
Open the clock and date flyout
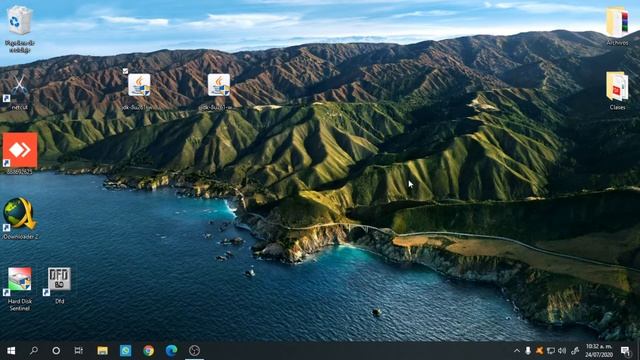599,351
